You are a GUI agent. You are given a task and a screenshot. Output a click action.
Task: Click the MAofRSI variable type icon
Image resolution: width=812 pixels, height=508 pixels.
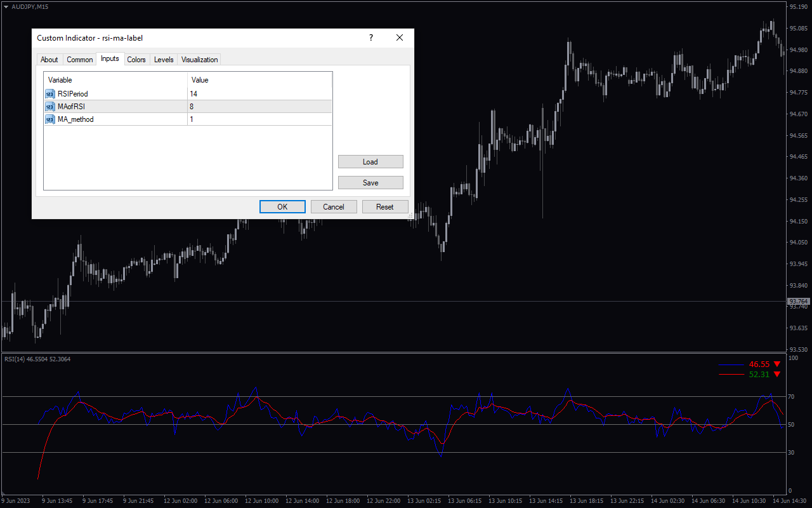(49, 107)
